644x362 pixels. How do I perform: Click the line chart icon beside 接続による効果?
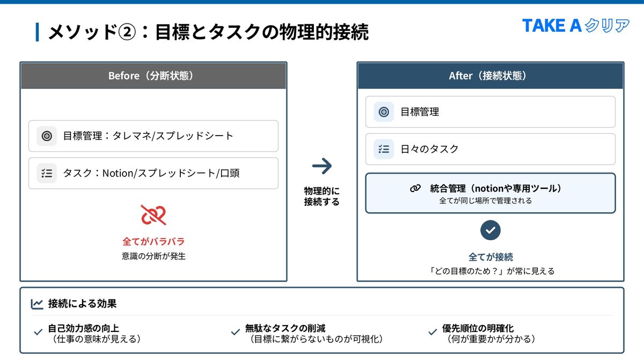click(37, 304)
